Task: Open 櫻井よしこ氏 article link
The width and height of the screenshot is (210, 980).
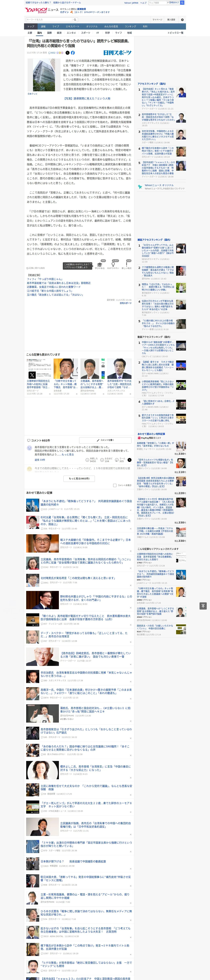Action: tap(95, 768)
